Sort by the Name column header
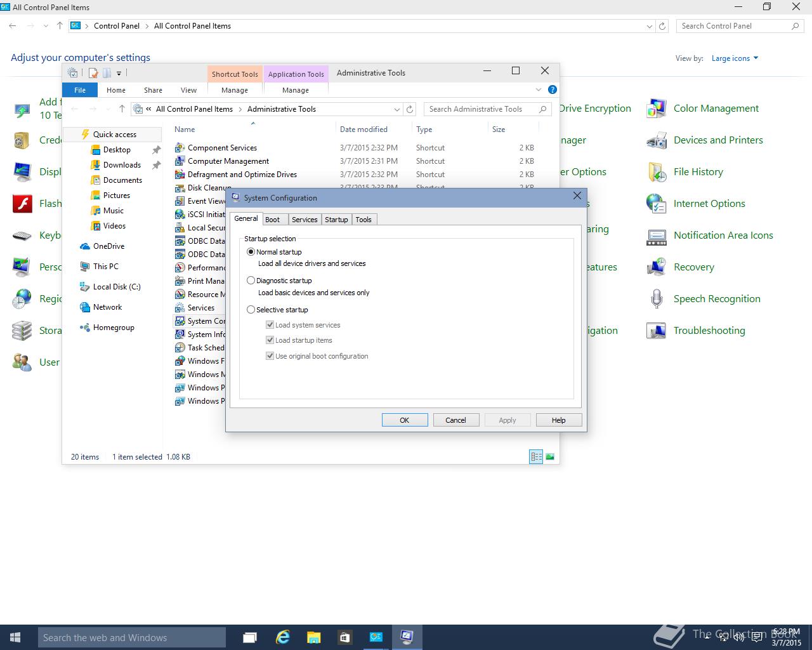The image size is (812, 650). coord(185,129)
